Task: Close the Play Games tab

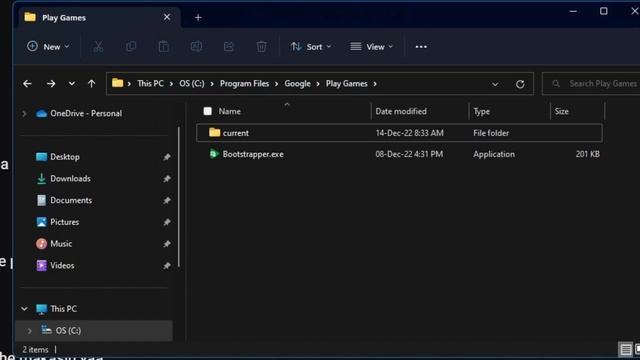Action: (x=167, y=17)
